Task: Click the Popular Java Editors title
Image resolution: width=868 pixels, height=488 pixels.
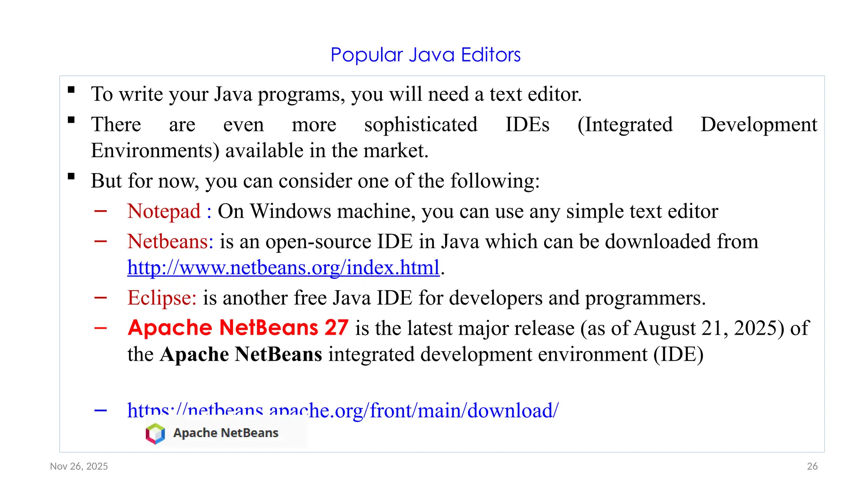Action: pyautogui.click(x=426, y=55)
